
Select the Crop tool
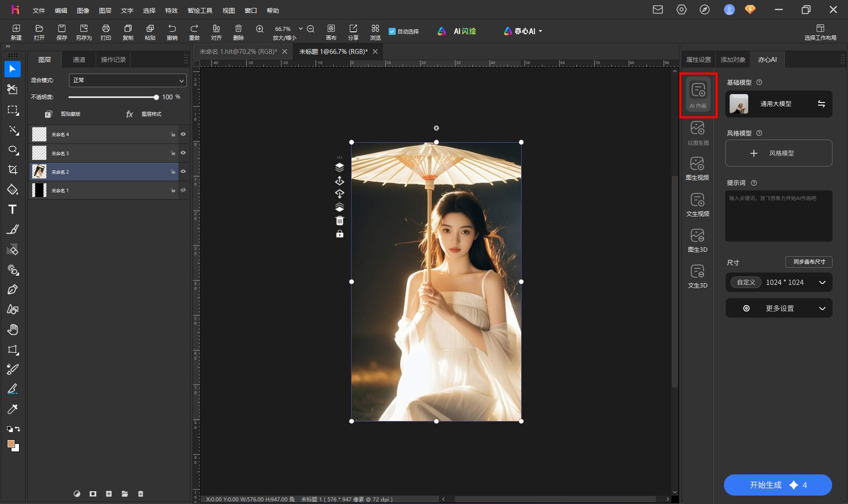12,170
